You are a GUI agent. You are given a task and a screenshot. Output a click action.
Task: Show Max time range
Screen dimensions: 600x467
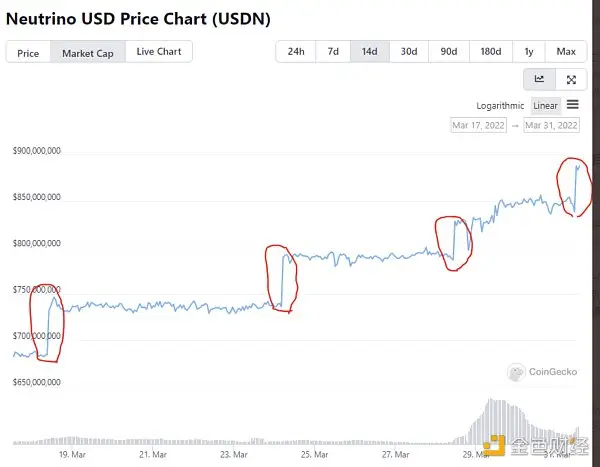click(x=566, y=52)
